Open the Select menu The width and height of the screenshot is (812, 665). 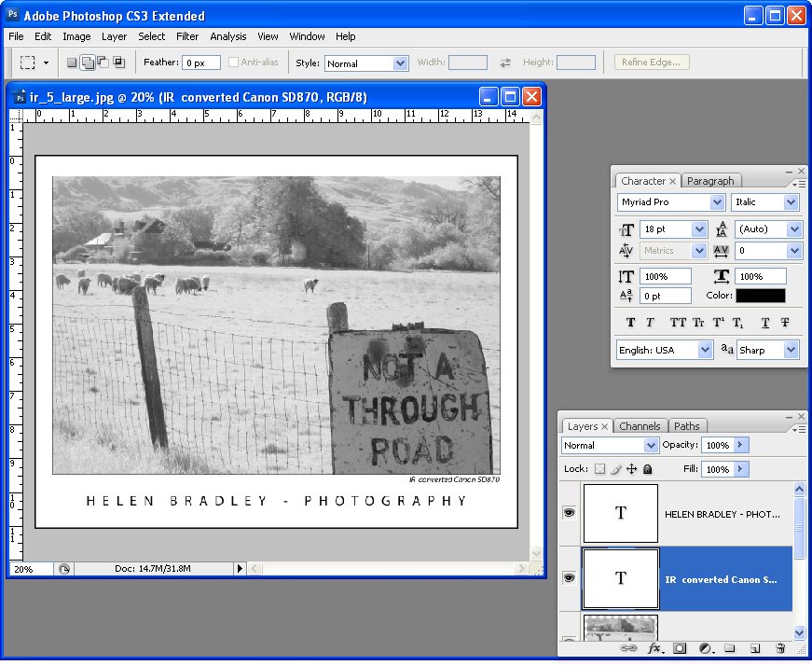(x=151, y=36)
